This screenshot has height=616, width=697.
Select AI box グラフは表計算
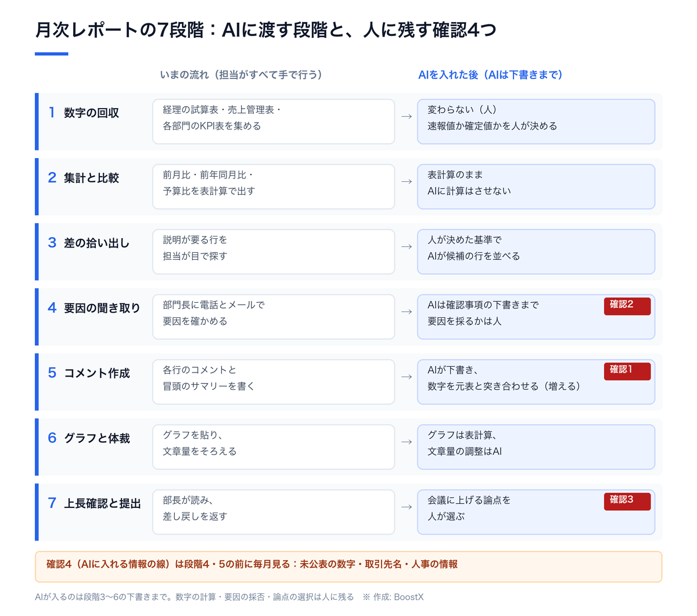pos(536,447)
